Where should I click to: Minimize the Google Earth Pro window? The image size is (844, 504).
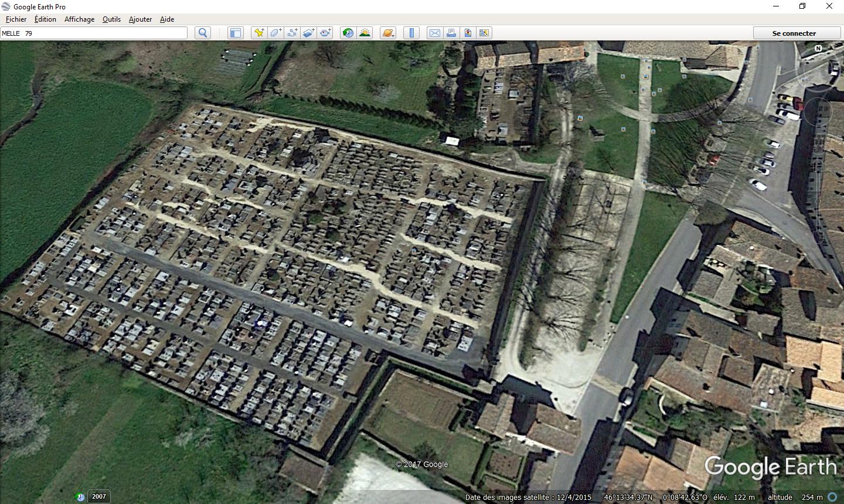pyautogui.click(x=775, y=6)
